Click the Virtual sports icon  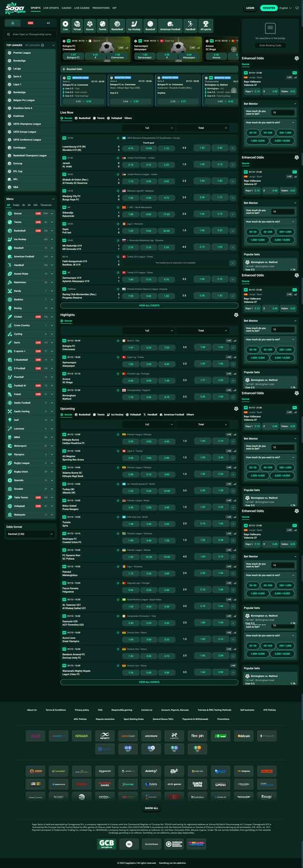[77, 25]
